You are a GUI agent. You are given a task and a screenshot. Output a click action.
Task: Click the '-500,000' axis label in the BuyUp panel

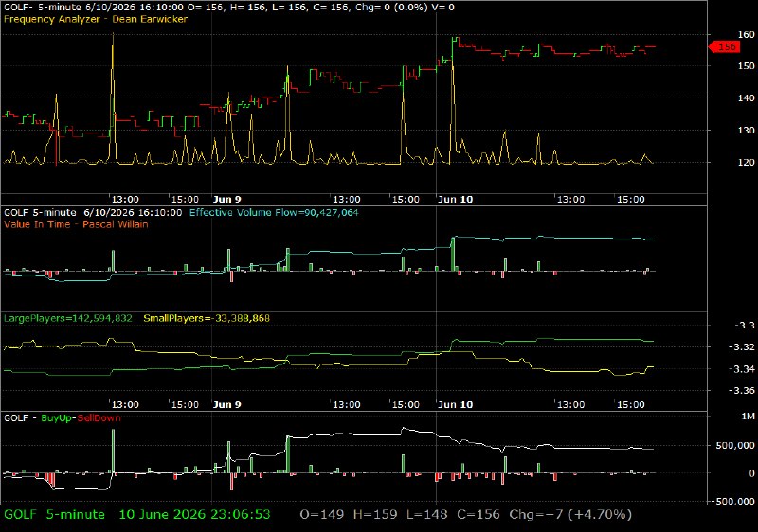(733, 501)
